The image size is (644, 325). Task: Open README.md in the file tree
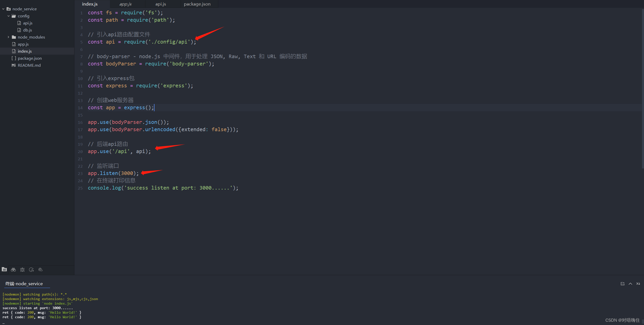pos(29,65)
